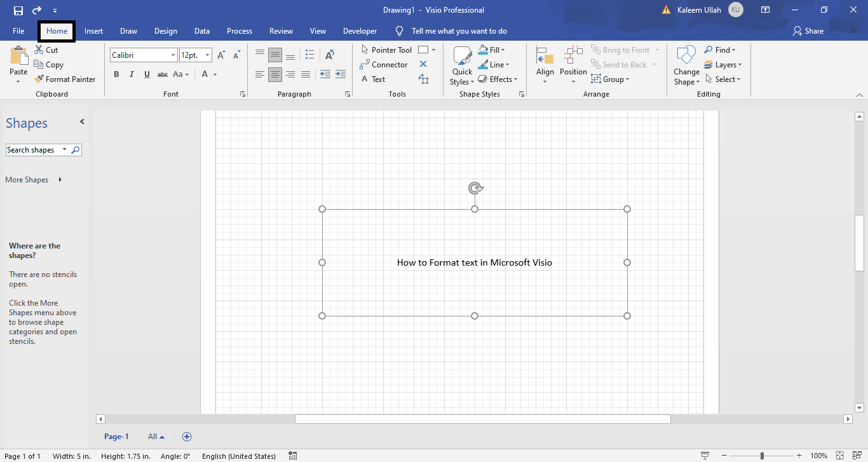Image resolution: width=868 pixels, height=462 pixels.
Task: Switch to the Insert ribbon tab
Action: pos(93,31)
